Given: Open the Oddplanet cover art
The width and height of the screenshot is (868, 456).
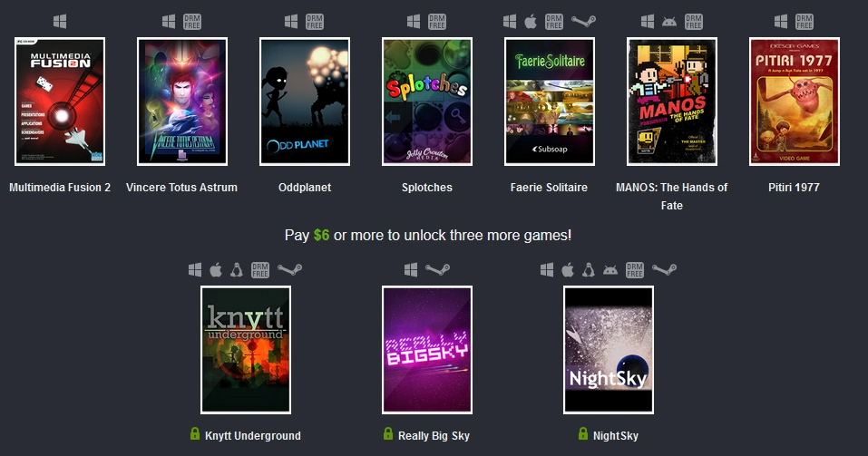Looking at the screenshot, I should [305, 102].
